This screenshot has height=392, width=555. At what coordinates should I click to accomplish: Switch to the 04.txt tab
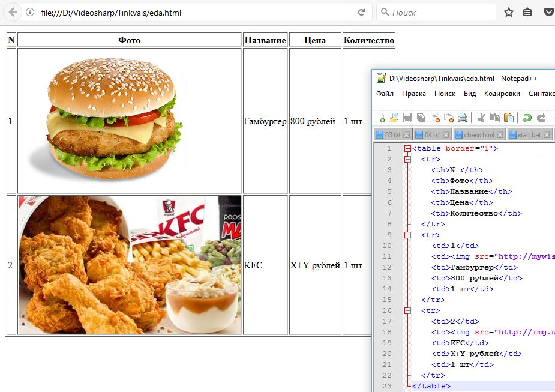[432, 135]
